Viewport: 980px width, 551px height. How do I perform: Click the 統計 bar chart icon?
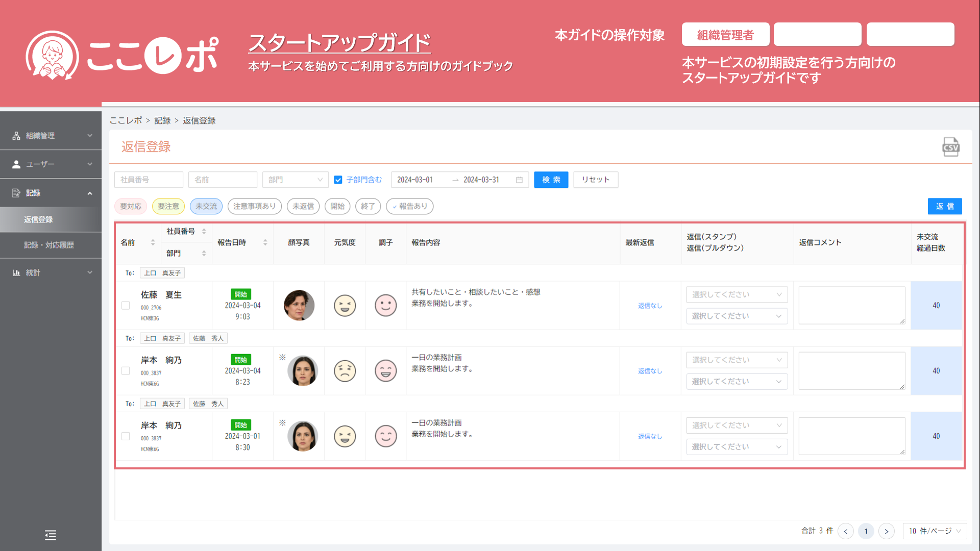point(16,272)
